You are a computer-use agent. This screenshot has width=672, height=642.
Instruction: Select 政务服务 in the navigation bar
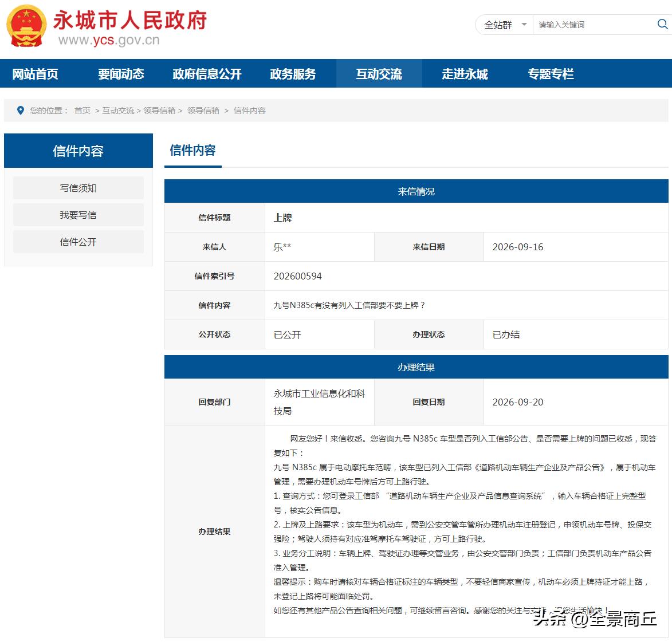(293, 74)
